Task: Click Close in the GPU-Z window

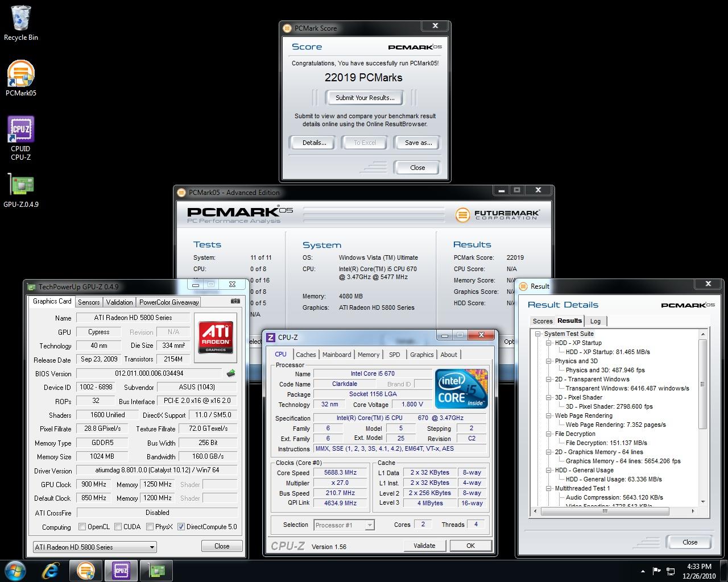Action: pos(222,546)
